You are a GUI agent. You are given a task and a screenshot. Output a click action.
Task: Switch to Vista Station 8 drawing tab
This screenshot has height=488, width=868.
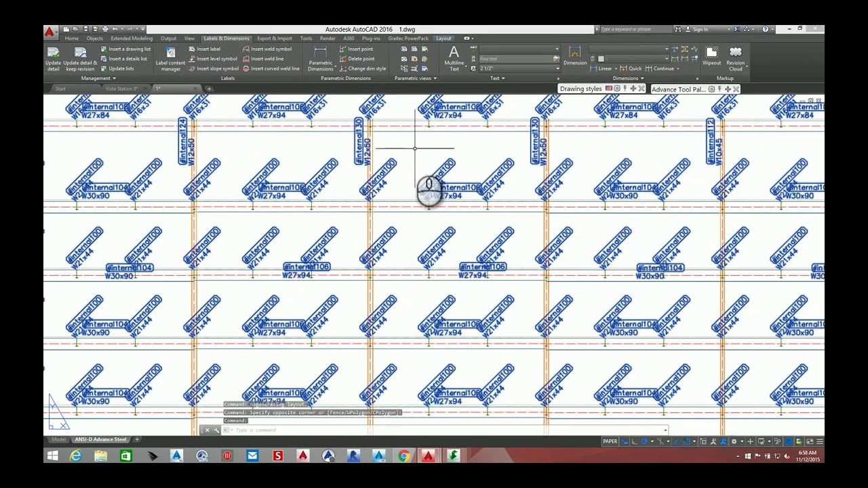pyautogui.click(x=122, y=89)
